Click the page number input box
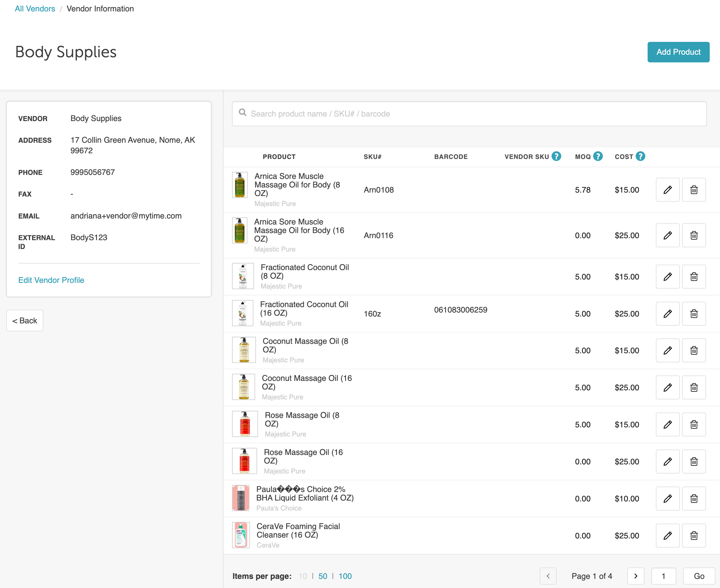Image resolution: width=720 pixels, height=588 pixels. (663, 576)
